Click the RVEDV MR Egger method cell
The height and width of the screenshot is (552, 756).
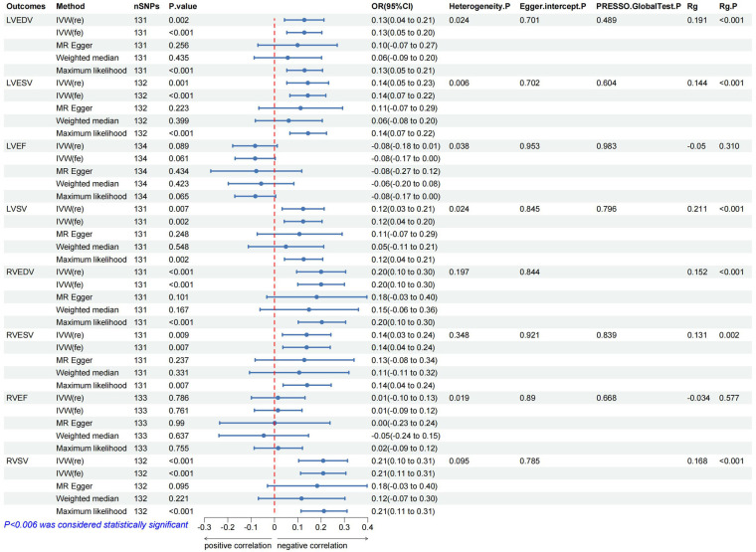pos(75,297)
